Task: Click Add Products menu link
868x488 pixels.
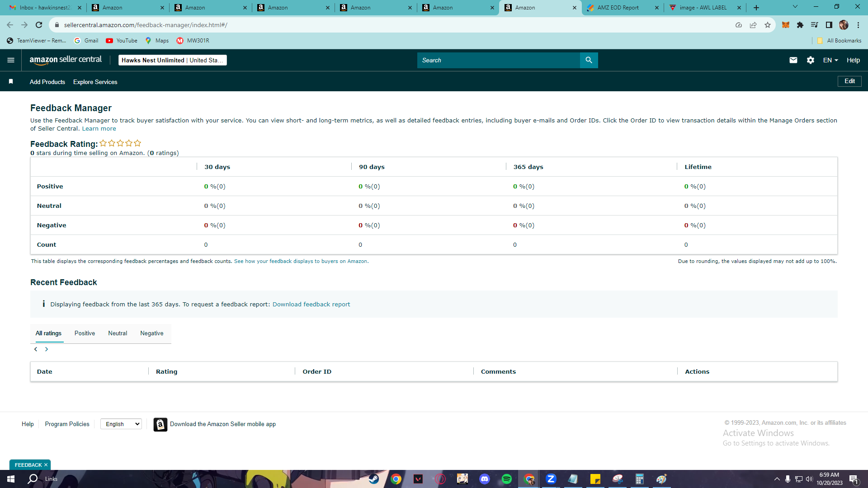Action: click(x=47, y=82)
